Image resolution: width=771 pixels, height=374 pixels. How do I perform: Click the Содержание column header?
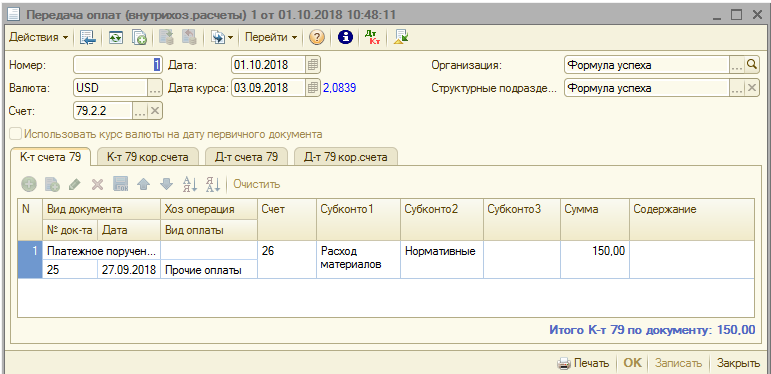[x=692, y=219]
